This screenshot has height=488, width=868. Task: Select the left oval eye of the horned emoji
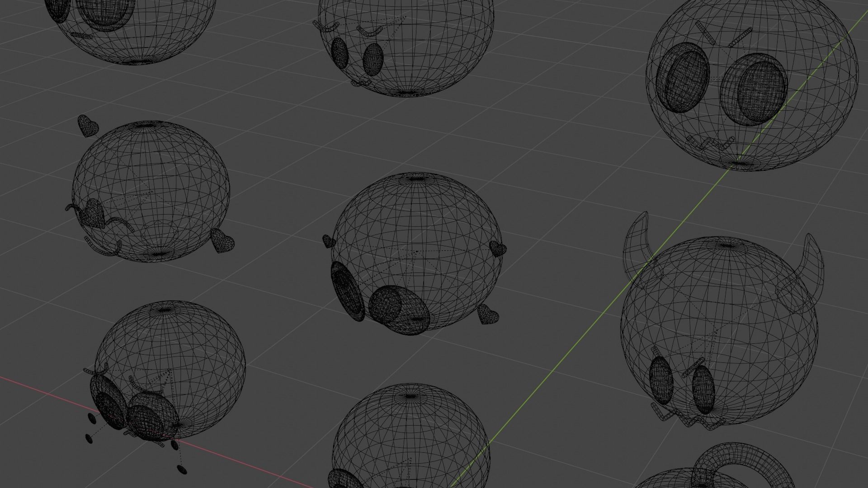661,380
